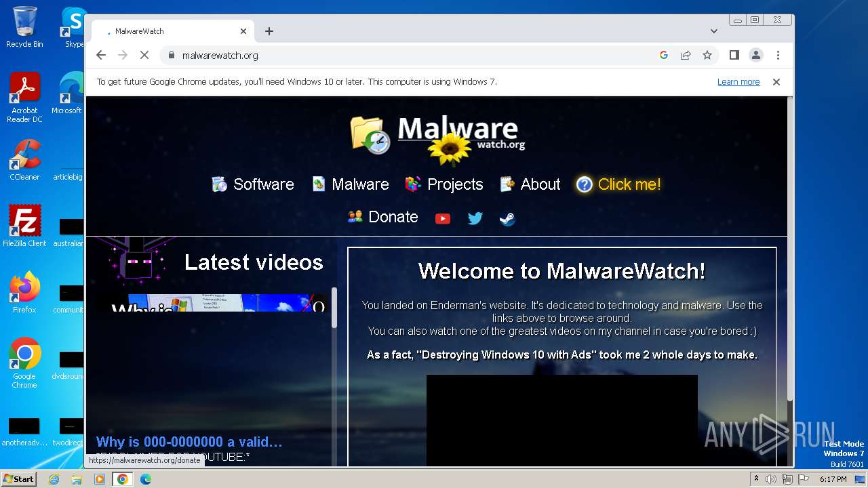The image size is (868, 488).
Task: Open Microsoft Edge in taskbar
Action: (145, 479)
